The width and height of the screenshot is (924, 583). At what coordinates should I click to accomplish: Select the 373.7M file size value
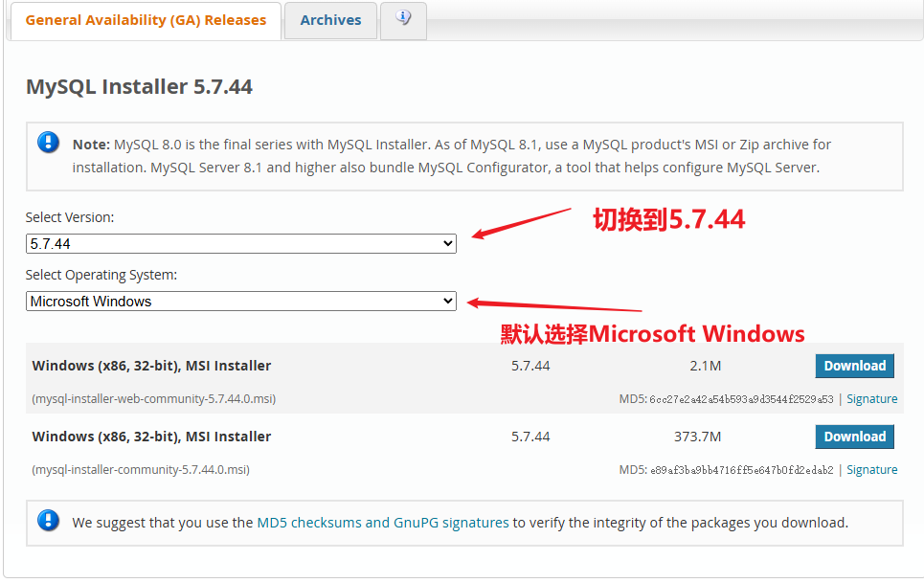click(x=698, y=437)
